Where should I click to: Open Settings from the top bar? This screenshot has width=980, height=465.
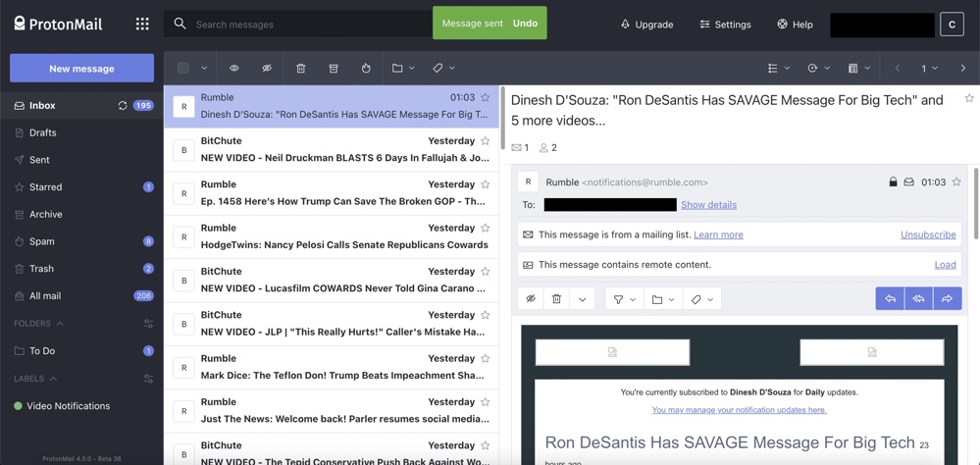(x=726, y=25)
